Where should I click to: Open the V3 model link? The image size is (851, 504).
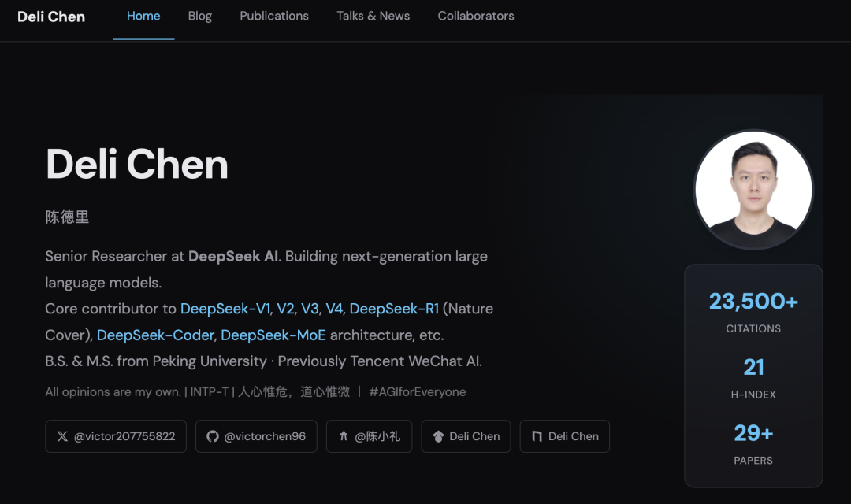tap(310, 309)
